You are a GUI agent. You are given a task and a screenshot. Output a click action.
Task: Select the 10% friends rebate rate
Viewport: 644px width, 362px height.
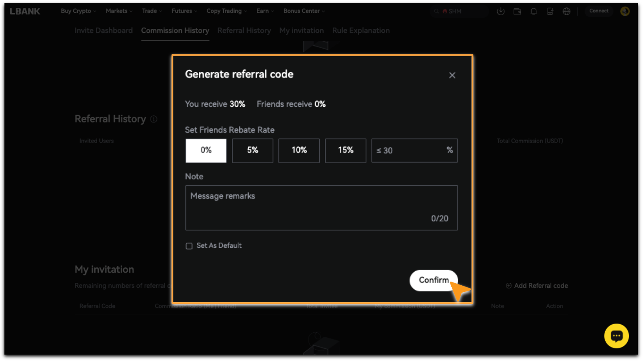299,150
